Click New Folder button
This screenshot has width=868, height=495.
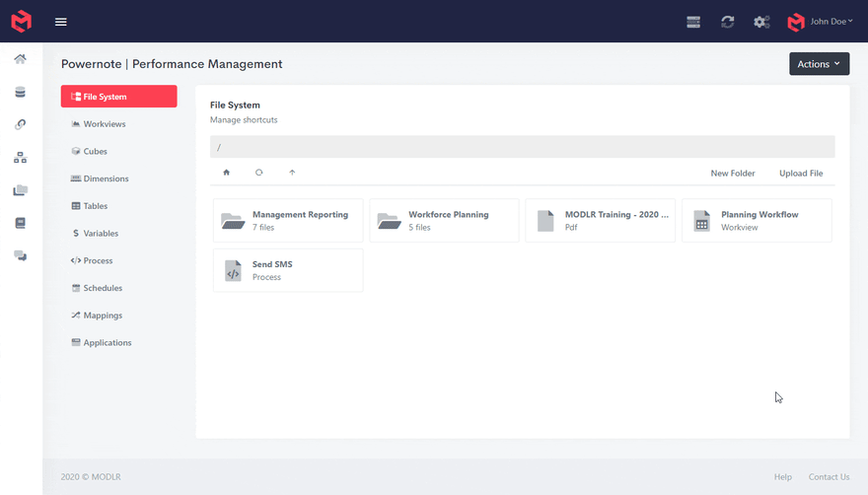[732, 174]
